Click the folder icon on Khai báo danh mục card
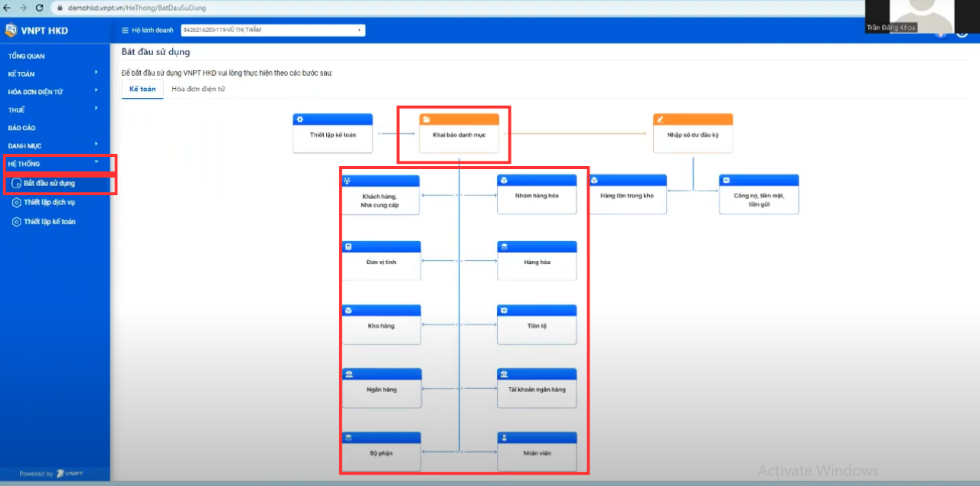 tap(426, 119)
